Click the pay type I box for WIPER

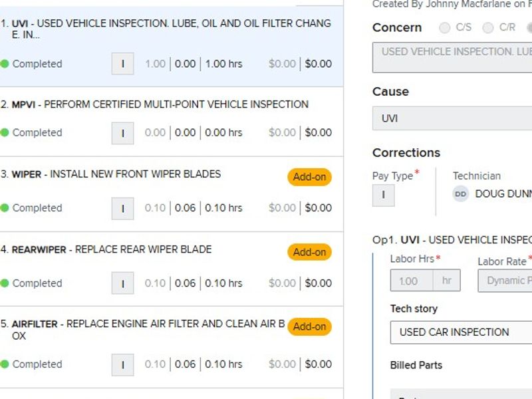[122, 208]
